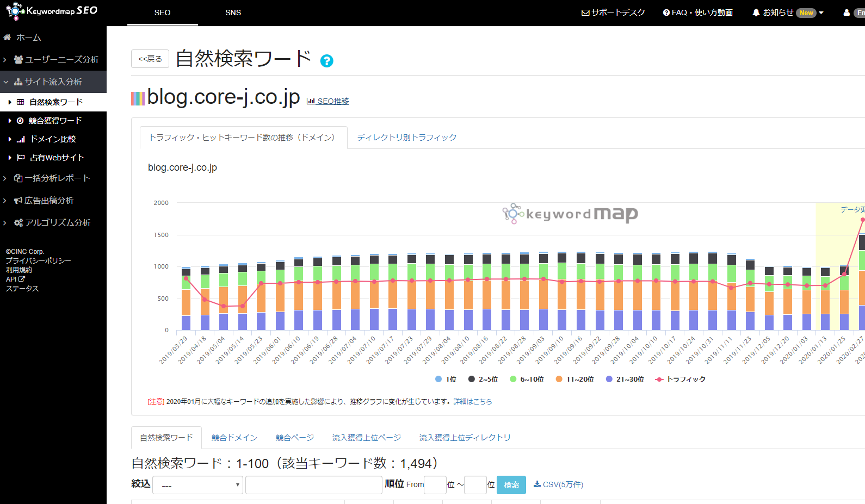The width and height of the screenshot is (865, 504).
Task: Toggle the 6~10位 legend series
Action: click(x=513, y=379)
